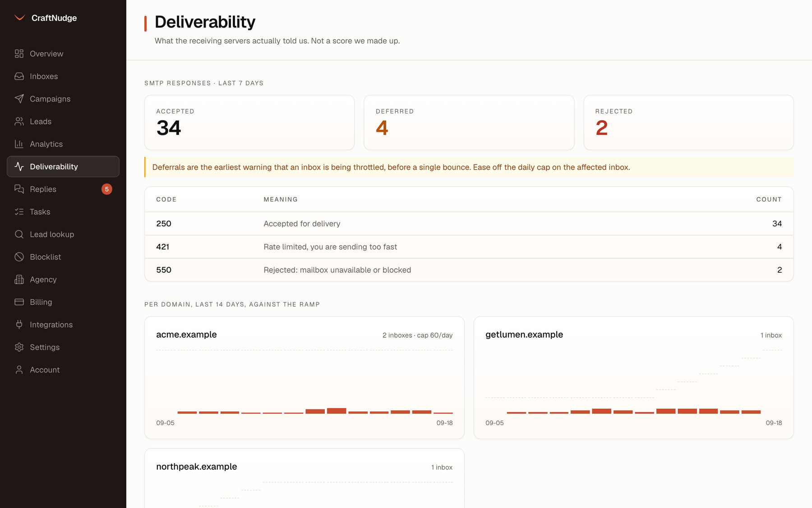This screenshot has height=508, width=812.
Task: Click tallest bar in acme.example chart
Action: (x=337, y=411)
